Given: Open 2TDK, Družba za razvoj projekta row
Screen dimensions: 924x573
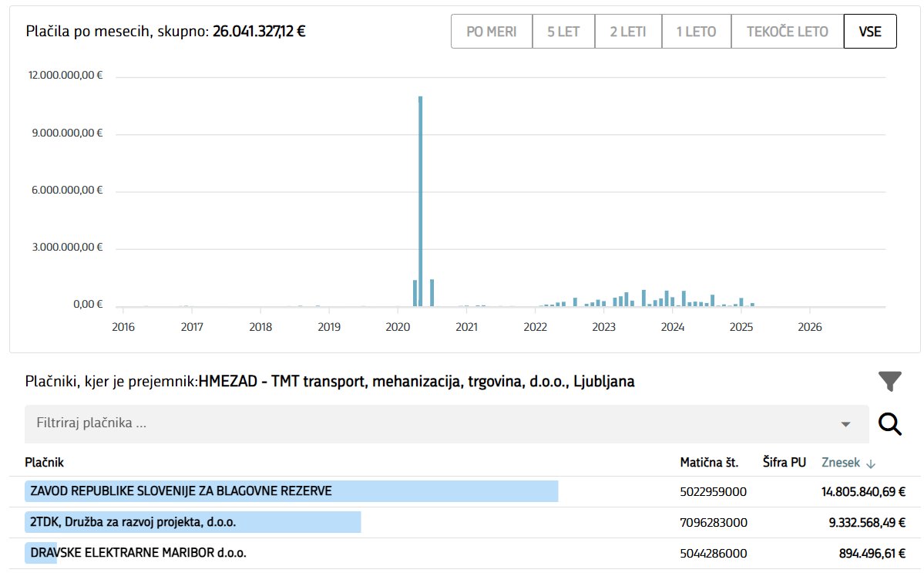Looking at the screenshot, I should (x=465, y=522).
